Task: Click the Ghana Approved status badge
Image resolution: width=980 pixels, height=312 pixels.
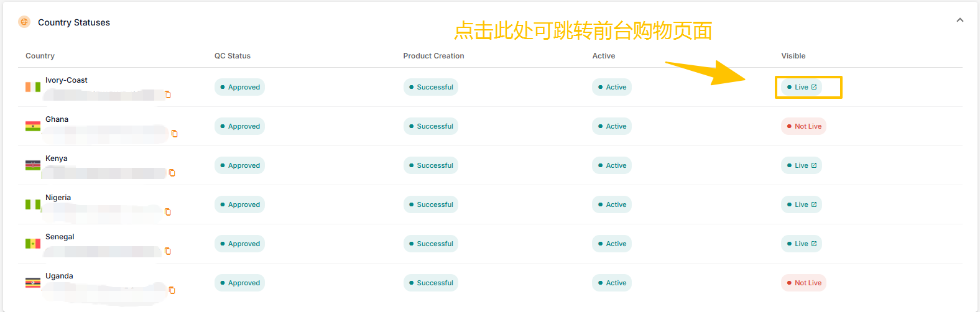Action: (x=239, y=126)
